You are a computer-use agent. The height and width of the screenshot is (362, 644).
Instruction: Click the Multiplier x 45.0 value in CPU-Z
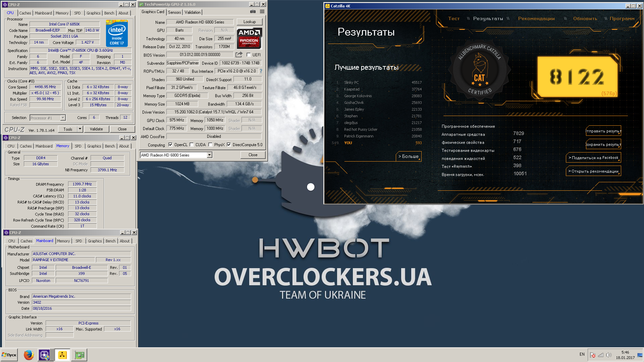pos(45,93)
